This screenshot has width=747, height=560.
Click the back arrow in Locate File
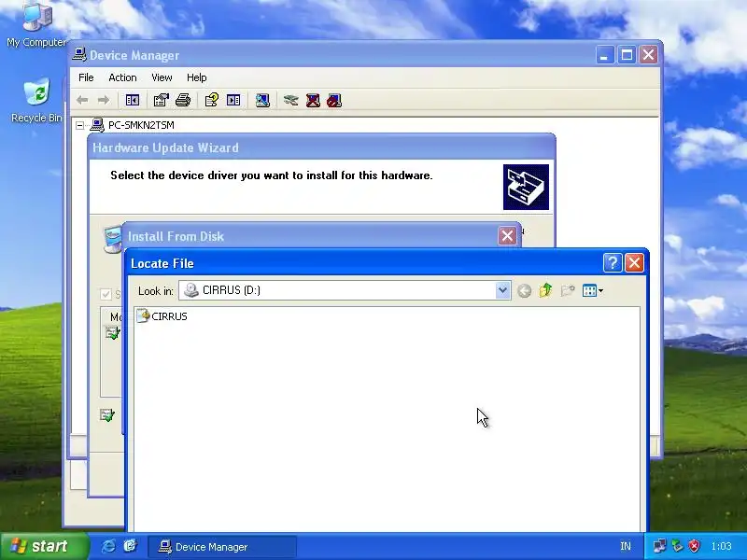pyautogui.click(x=524, y=290)
